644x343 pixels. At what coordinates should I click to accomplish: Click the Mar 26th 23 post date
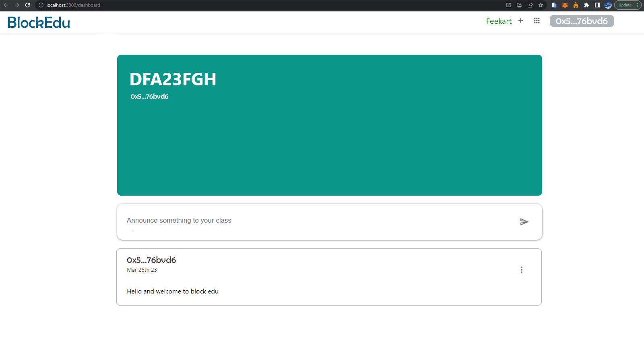click(x=142, y=270)
